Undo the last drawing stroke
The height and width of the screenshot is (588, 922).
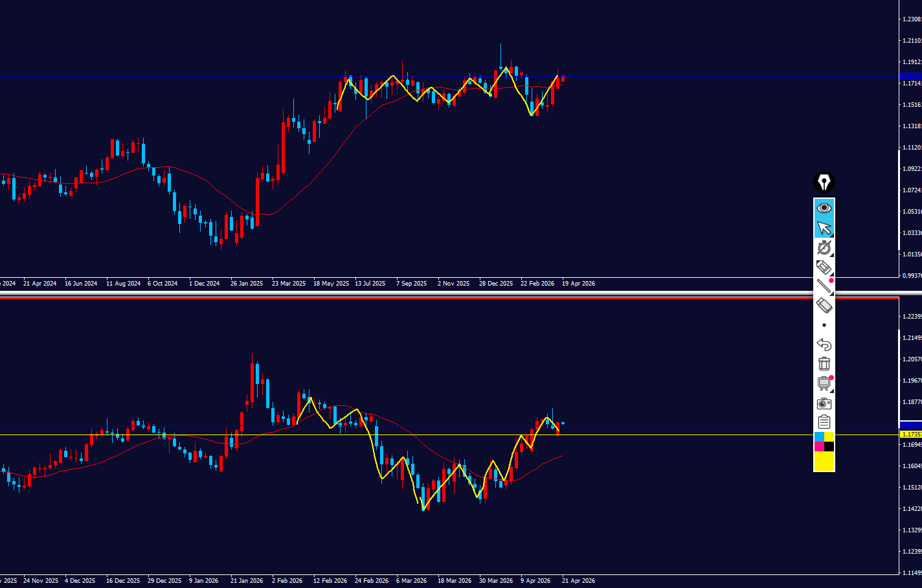point(824,345)
